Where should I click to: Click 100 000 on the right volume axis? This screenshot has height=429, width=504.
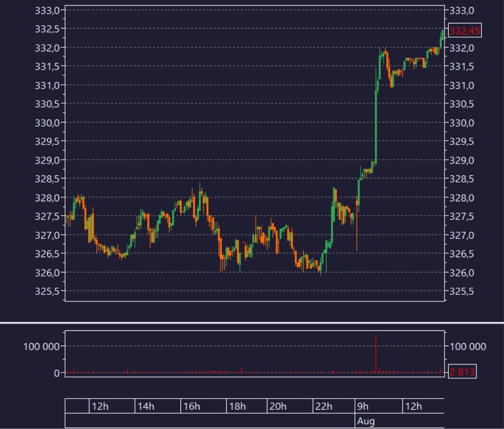pos(468,347)
